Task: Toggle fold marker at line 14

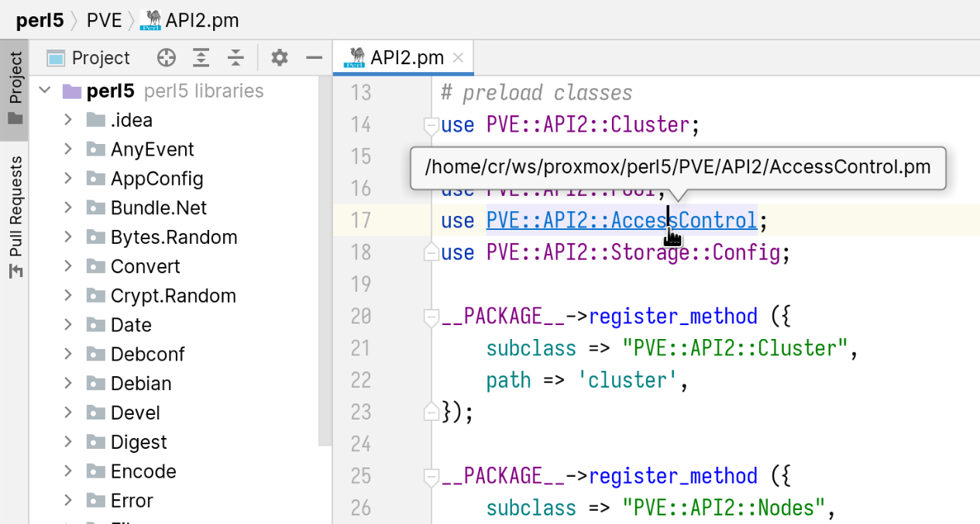Action: coord(431,125)
